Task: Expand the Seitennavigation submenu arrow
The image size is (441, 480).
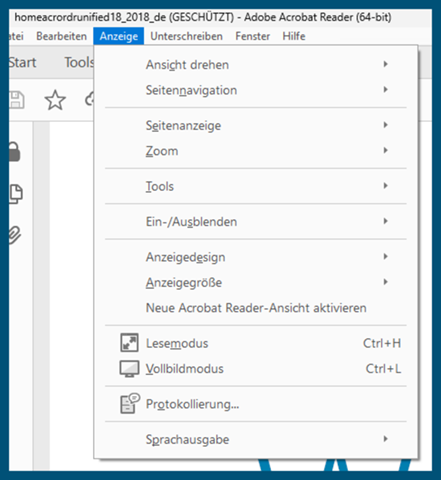Action: pos(385,89)
